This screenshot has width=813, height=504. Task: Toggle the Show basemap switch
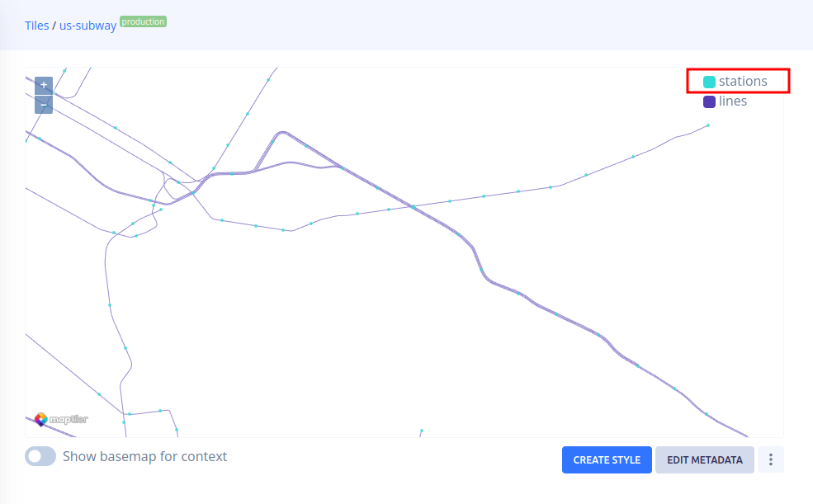point(40,456)
